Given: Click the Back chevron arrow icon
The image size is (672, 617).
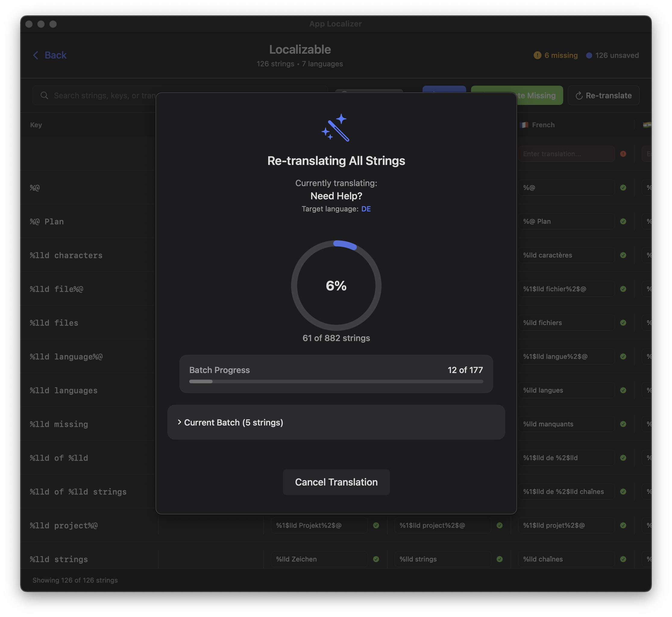Looking at the screenshot, I should (x=36, y=55).
